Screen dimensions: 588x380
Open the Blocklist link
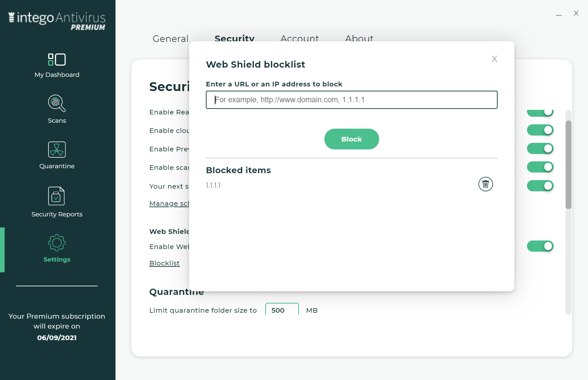click(164, 263)
